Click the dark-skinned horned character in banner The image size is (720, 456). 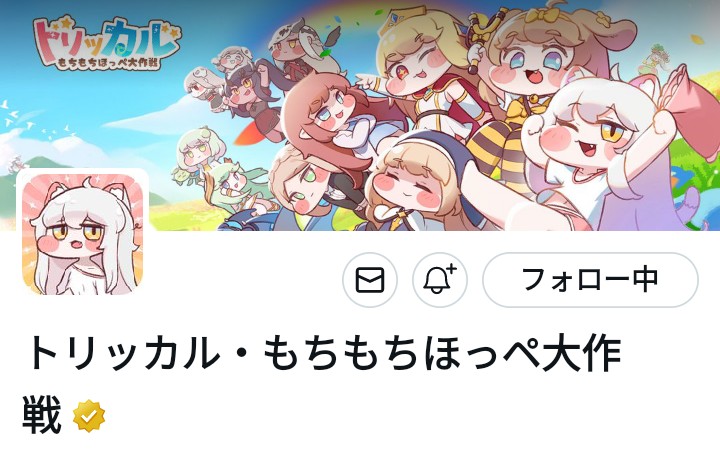(x=298, y=48)
